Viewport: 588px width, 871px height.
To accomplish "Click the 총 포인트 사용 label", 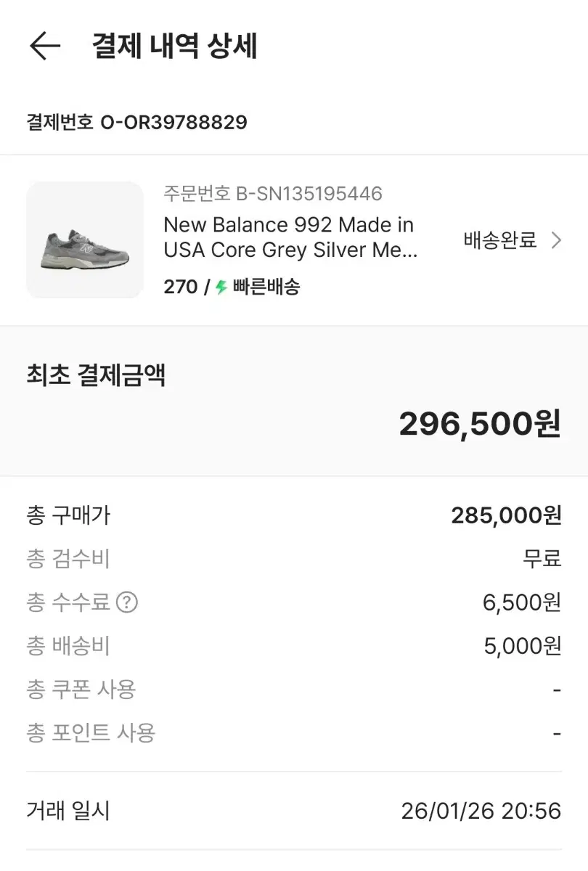I will [x=91, y=733].
